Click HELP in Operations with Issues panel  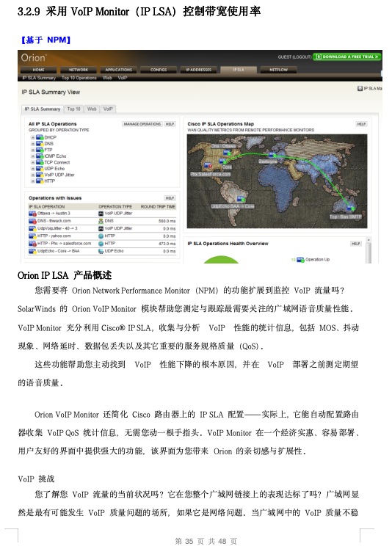click(x=170, y=198)
